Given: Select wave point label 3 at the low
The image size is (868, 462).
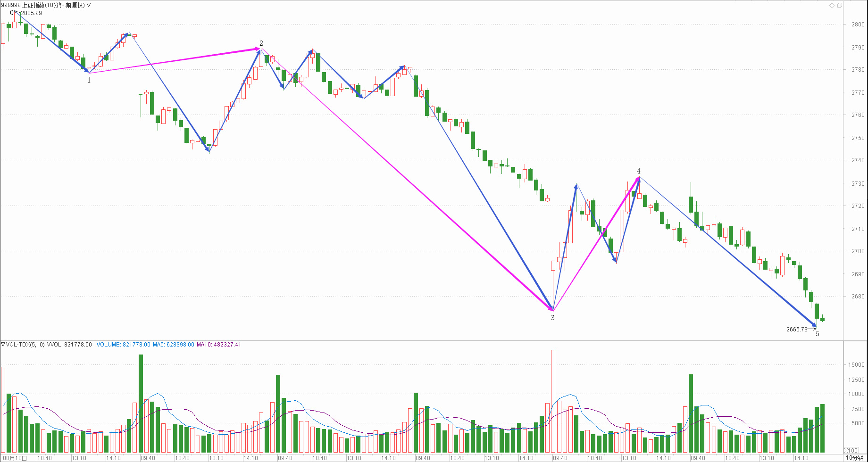Looking at the screenshot, I should [553, 318].
